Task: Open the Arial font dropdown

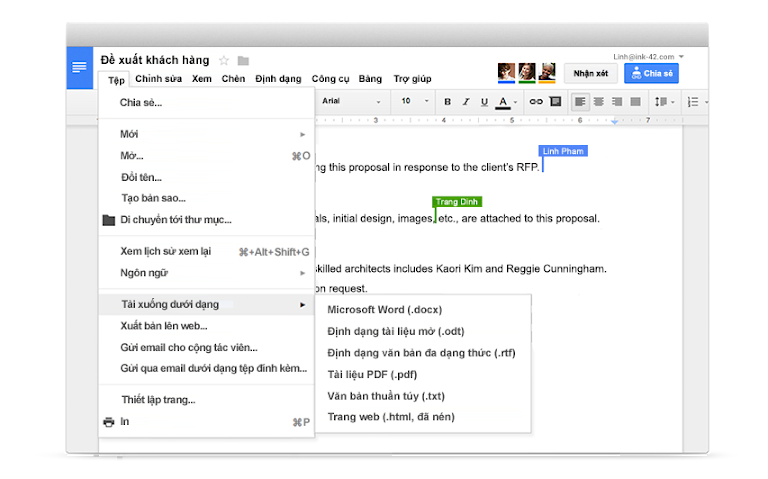Action: tap(352, 101)
